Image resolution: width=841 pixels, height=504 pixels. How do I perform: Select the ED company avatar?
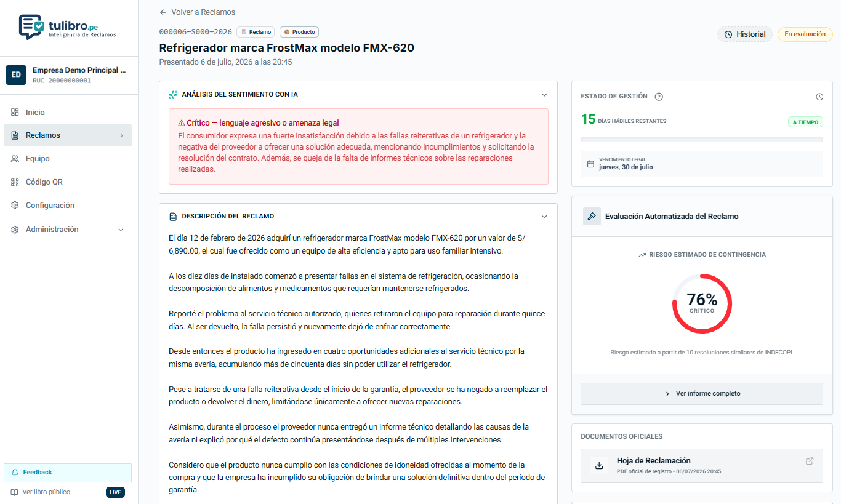[x=16, y=74]
